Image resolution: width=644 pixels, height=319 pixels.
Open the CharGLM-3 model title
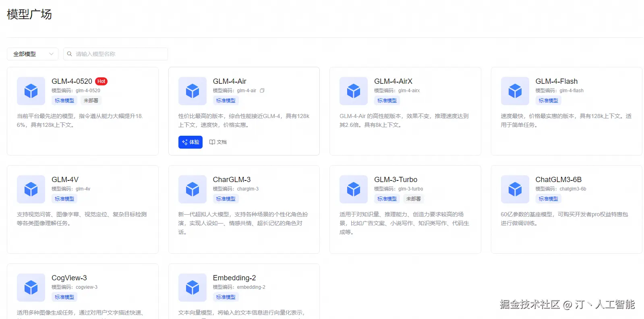click(x=232, y=180)
